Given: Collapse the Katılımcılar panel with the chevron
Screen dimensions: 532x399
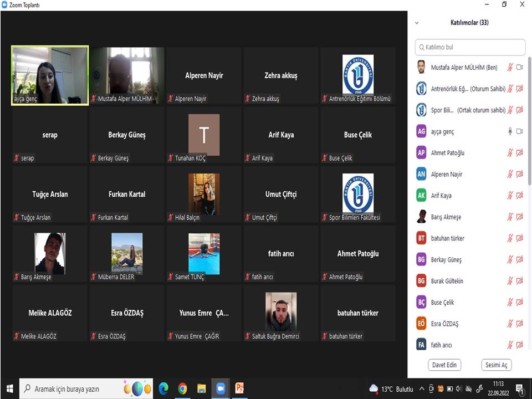Looking at the screenshot, I should (x=417, y=23).
